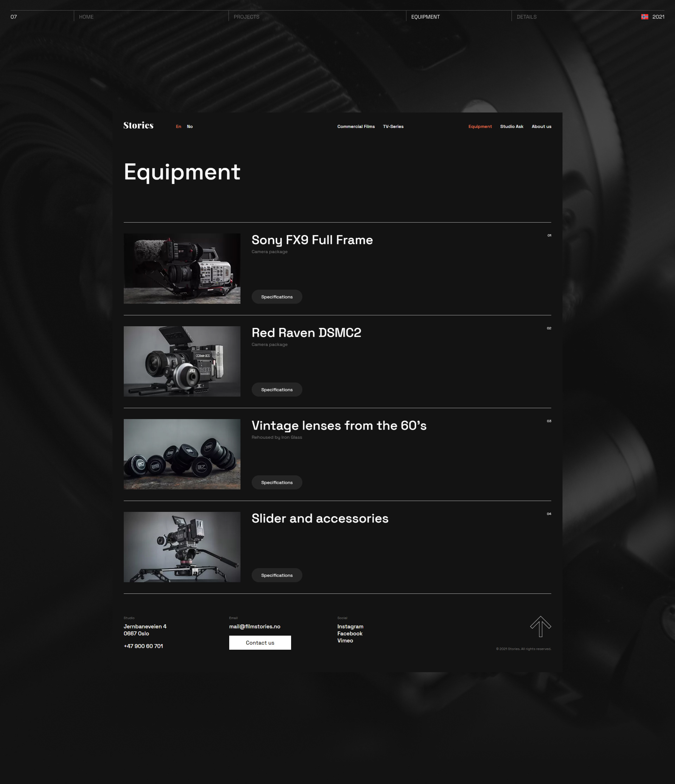Open the Instagram social link

click(350, 626)
